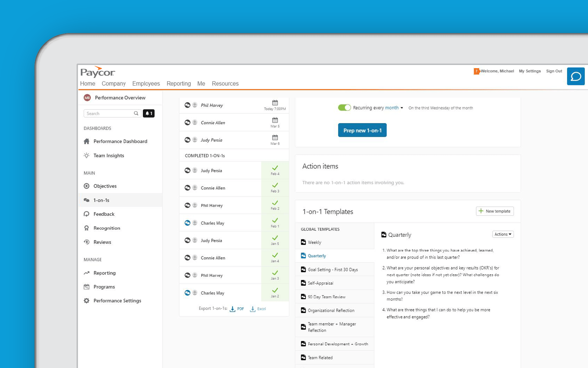Click the Weekly template icon
Viewport: 588px width, 368px height.
click(303, 242)
